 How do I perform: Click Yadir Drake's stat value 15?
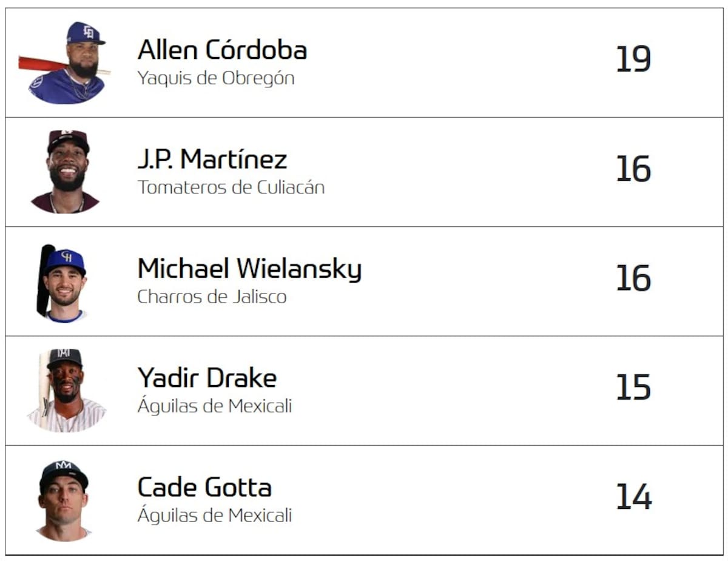tap(633, 388)
